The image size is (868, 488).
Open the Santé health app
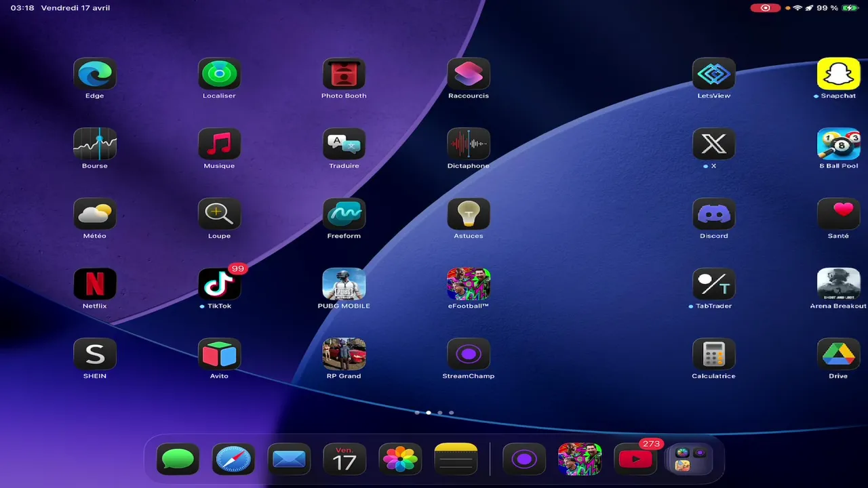click(838, 214)
